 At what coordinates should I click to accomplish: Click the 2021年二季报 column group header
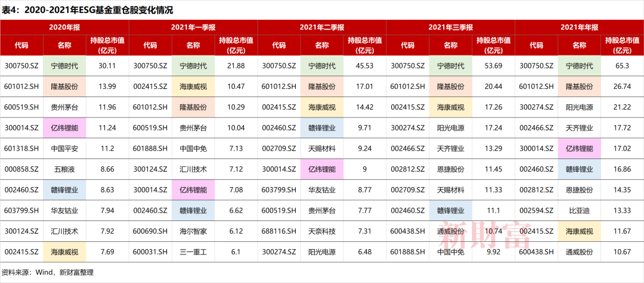tap(322, 27)
